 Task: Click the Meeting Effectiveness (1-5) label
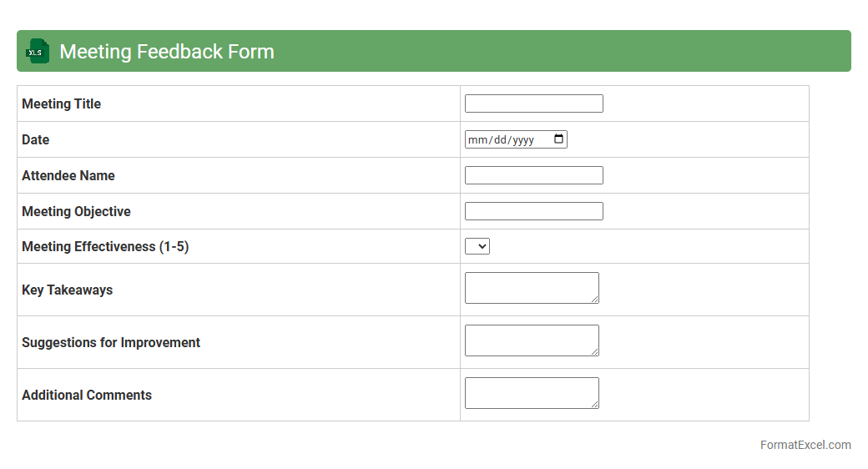point(105,247)
